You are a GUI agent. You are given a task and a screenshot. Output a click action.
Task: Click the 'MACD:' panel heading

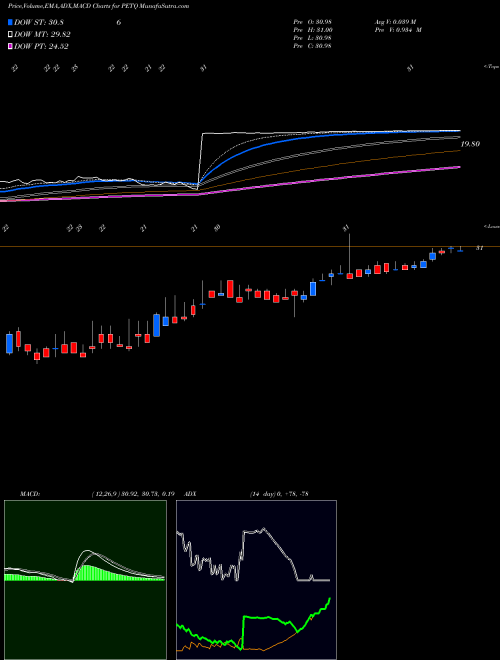[x=30, y=494]
